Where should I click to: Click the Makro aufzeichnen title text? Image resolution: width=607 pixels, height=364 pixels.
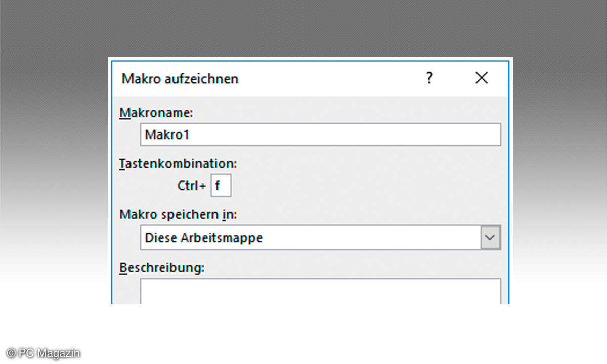[180, 79]
